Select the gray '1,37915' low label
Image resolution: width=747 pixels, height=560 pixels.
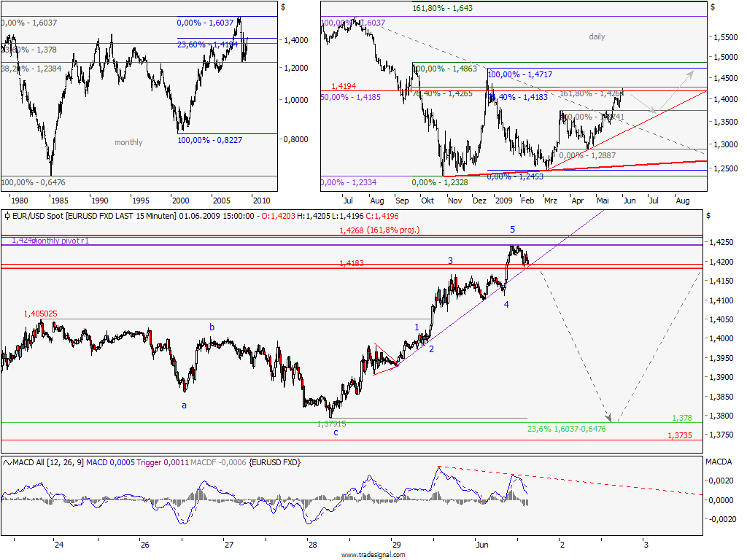tap(332, 424)
